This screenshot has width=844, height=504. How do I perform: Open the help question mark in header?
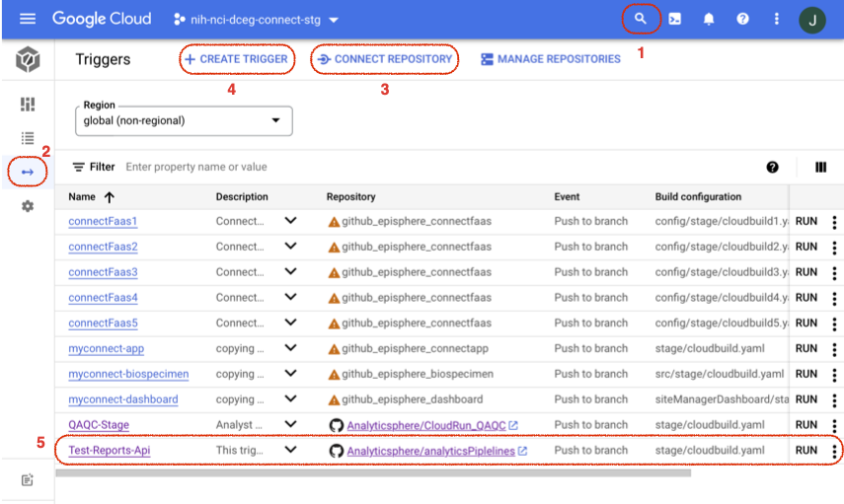[x=742, y=20]
